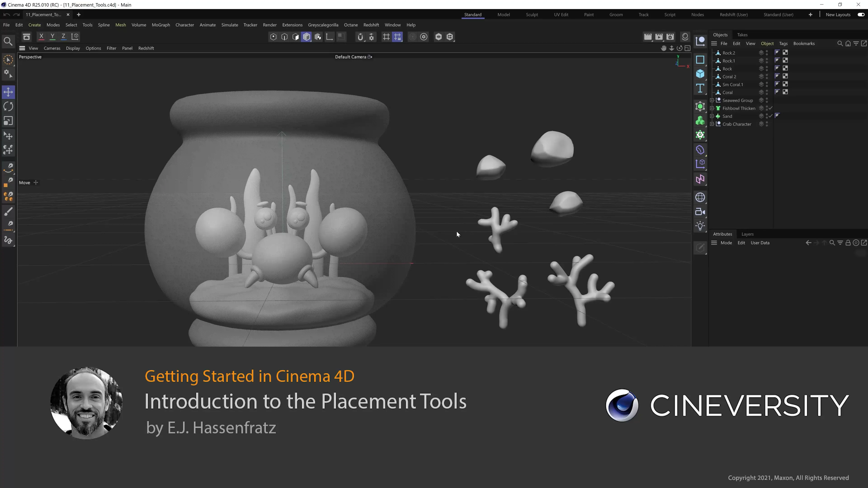Image resolution: width=868 pixels, height=488 pixels.
Task: Expand the Crab Character hierarchy
Action: [712, 124]
